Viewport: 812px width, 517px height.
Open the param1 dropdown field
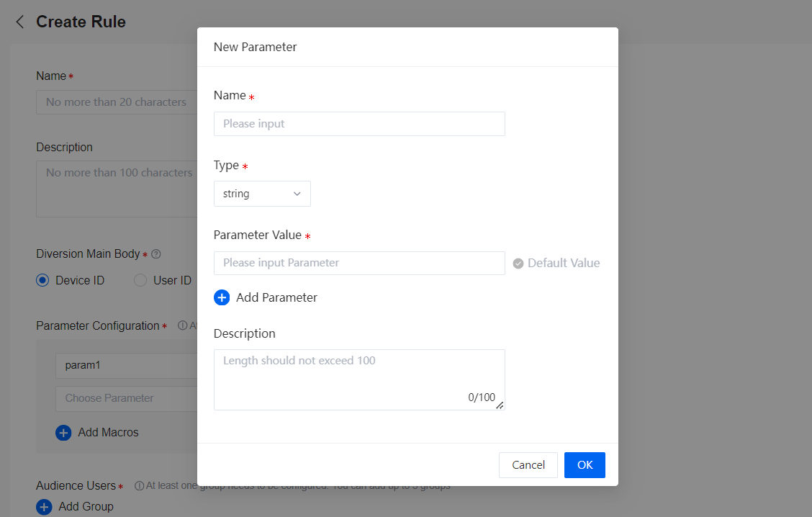126,365
